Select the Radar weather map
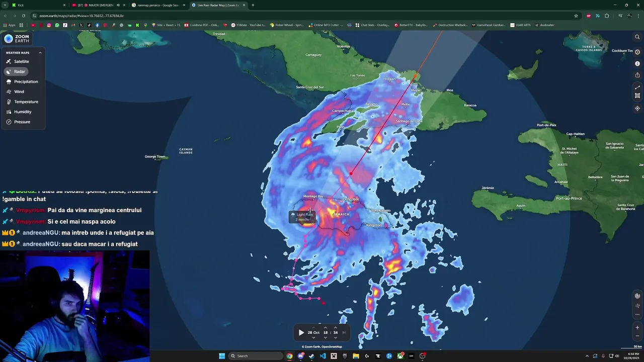 pos(16,71)
